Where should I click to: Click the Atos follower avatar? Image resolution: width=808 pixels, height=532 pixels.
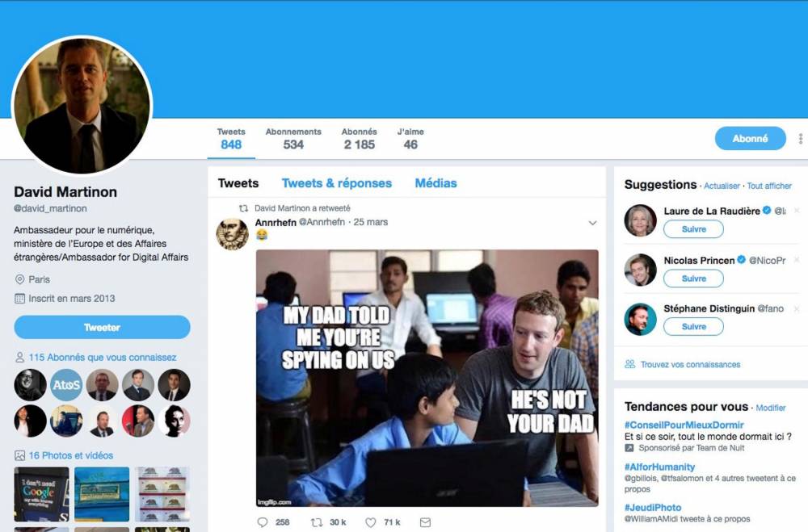click(66, 385)
